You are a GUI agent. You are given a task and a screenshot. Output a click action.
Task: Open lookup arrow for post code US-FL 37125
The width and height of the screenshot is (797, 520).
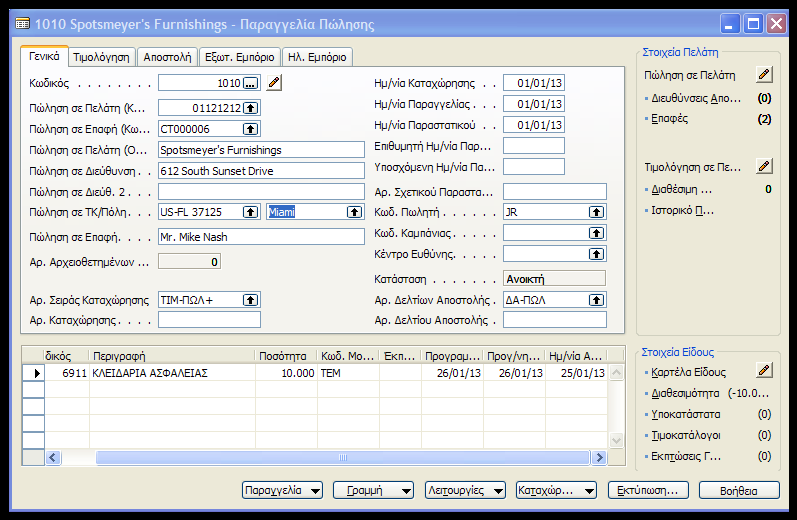(x=250, y=212)
